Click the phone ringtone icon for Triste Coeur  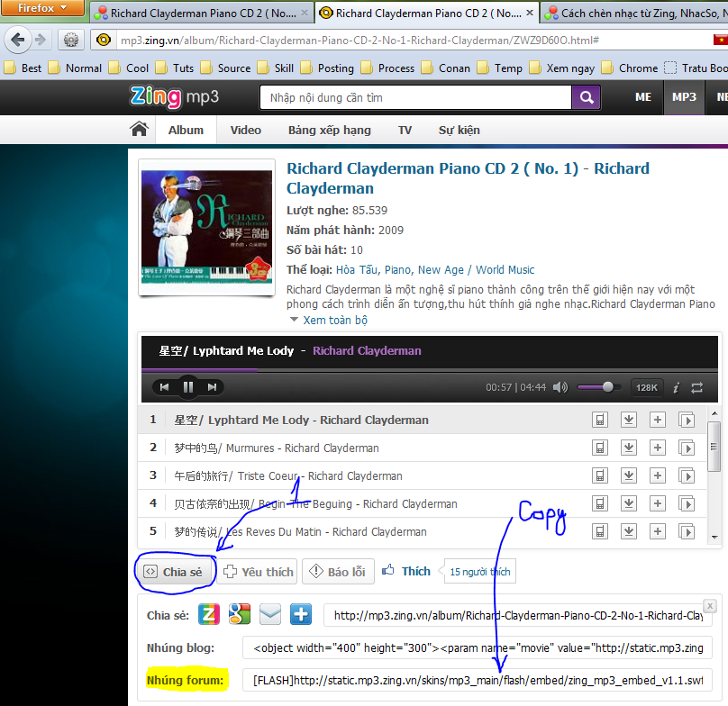tap(600, 475)
